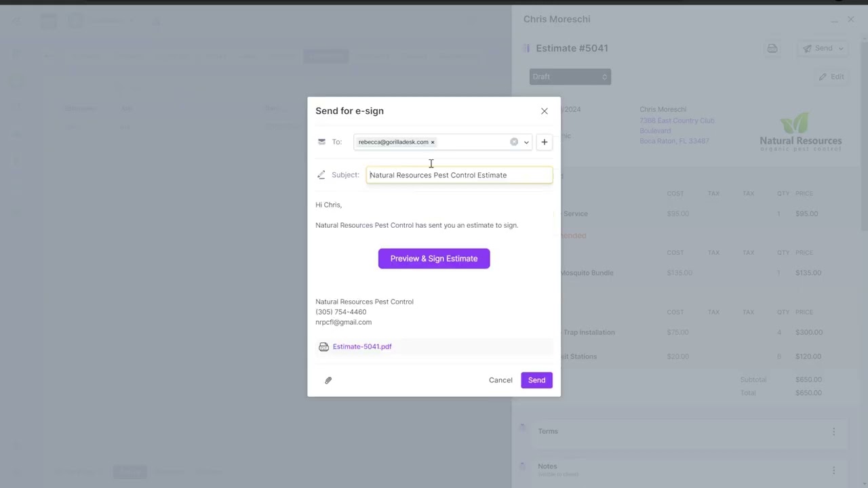Print the estimate using printer icon
Viewport: 868px width, 488px height.
pos(772,48)
